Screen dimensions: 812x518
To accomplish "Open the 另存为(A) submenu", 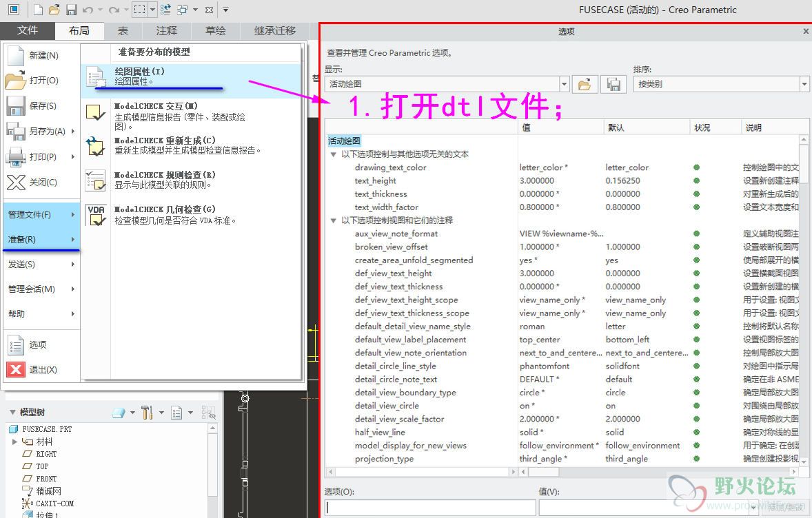I will (41, 131).
